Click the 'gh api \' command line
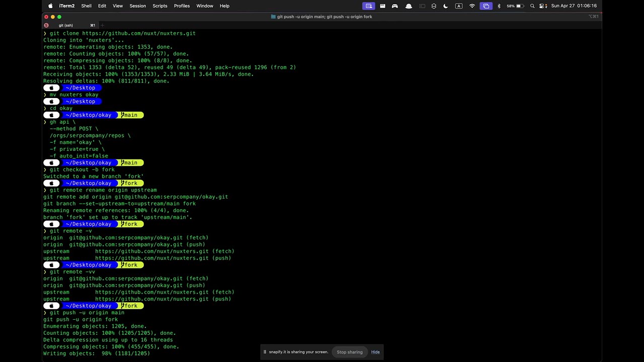This screenshot has height=362, width=644. [62, 122]
